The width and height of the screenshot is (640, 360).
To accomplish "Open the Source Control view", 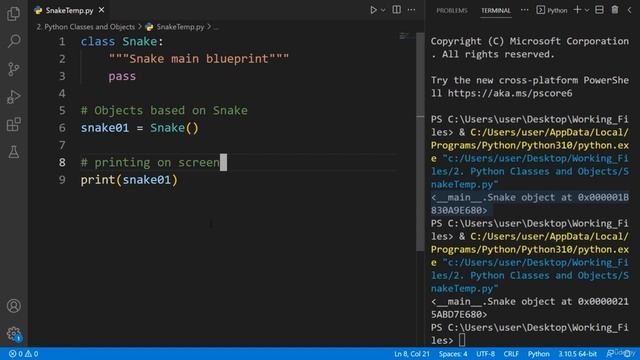I will [x=13, y=69].
